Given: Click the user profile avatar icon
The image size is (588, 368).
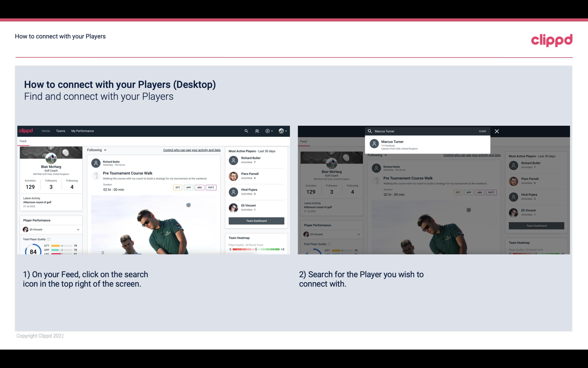Looking at the screenshot, I should coord(281,131).
